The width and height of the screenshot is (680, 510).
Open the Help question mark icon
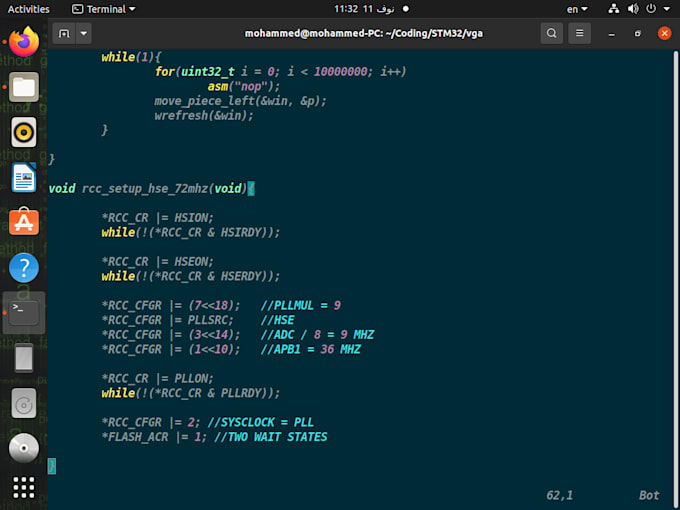[x=24, y=268]
